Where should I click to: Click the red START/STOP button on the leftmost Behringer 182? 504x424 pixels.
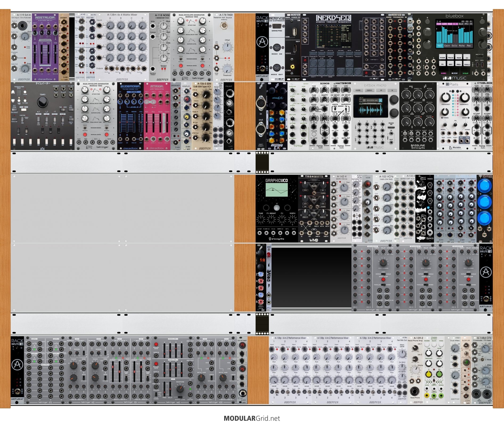click(383, 280)
